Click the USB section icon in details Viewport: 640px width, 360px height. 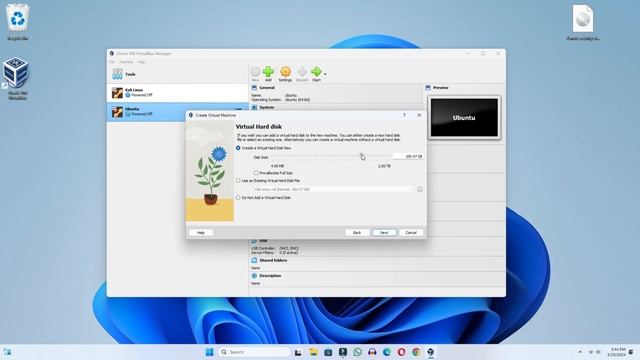[x=254, y=241]
